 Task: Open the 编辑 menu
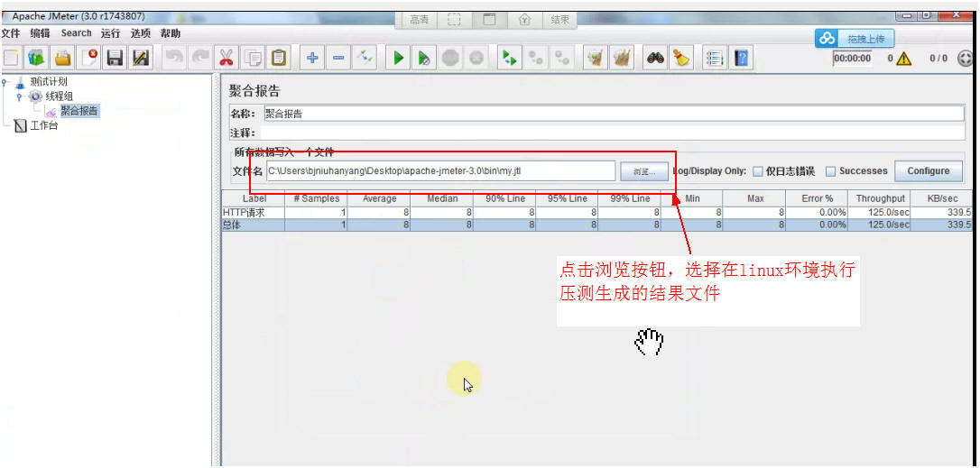click(x=40, y=33)
